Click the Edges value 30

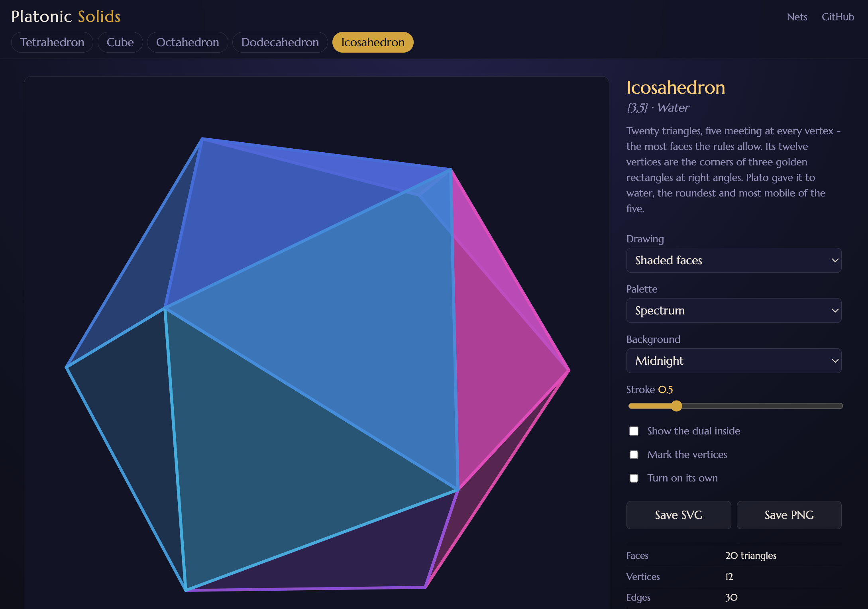[731, 597]
